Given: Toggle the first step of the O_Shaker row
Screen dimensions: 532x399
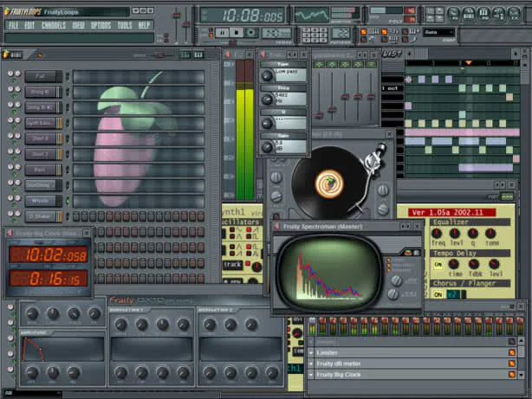Looking at the screenshot, I should [76, 216].
